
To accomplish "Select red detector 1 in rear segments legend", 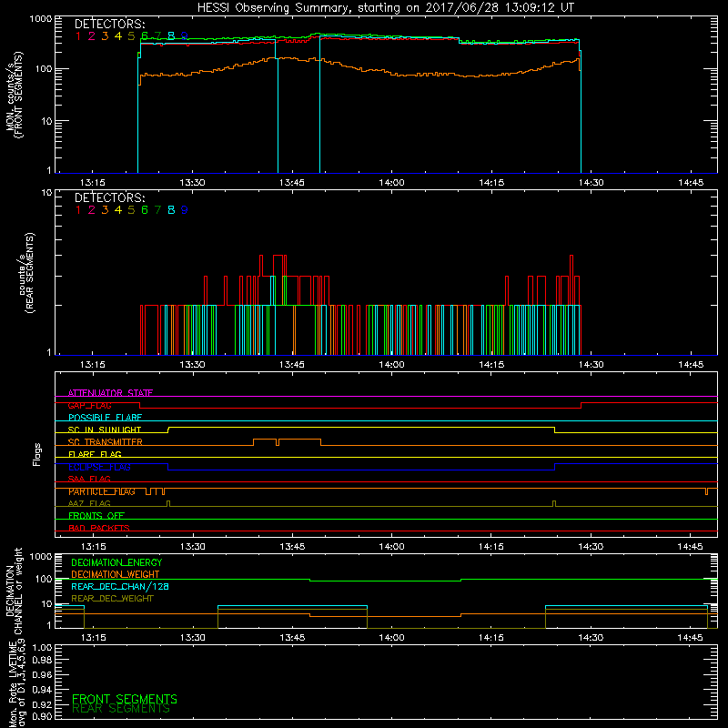I will pyautogui.click(x=78, y=210).
